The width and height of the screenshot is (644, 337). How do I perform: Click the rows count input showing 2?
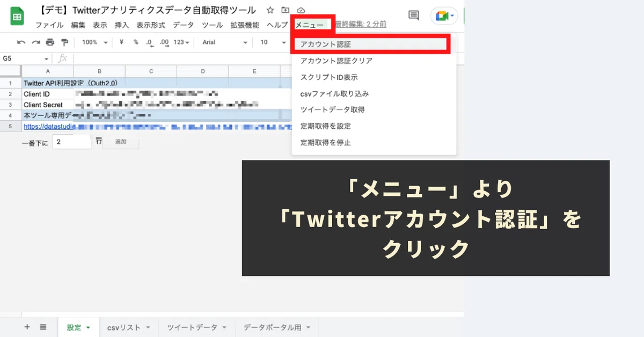coord(72,142)
